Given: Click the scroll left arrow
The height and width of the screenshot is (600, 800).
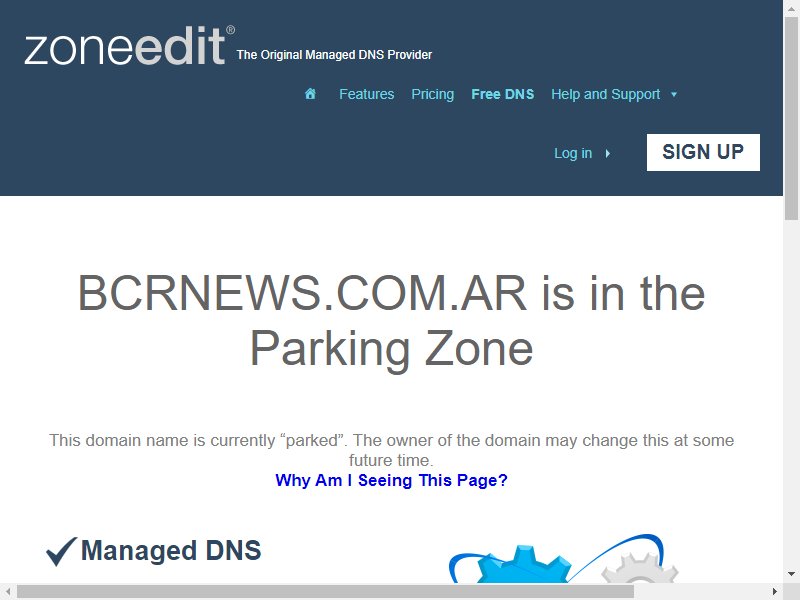Looking at the screenshot, I should (x=8, y=591).
